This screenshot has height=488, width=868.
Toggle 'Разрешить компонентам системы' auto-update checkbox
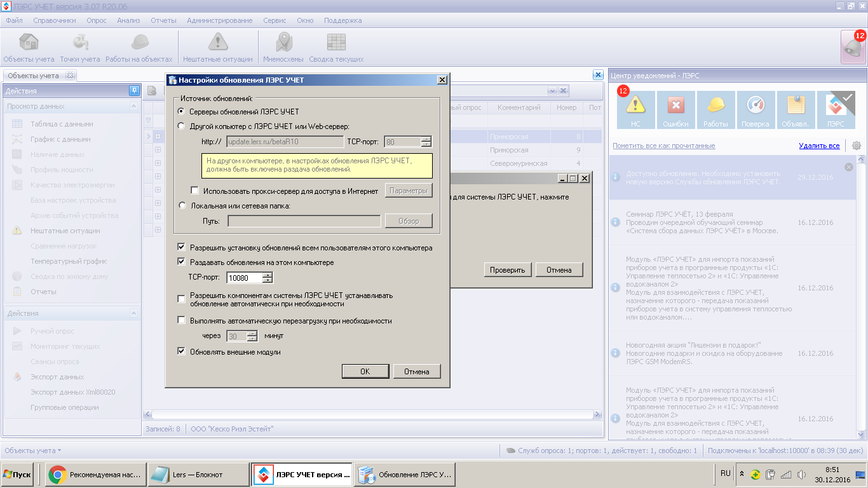[x=182, y=299]
